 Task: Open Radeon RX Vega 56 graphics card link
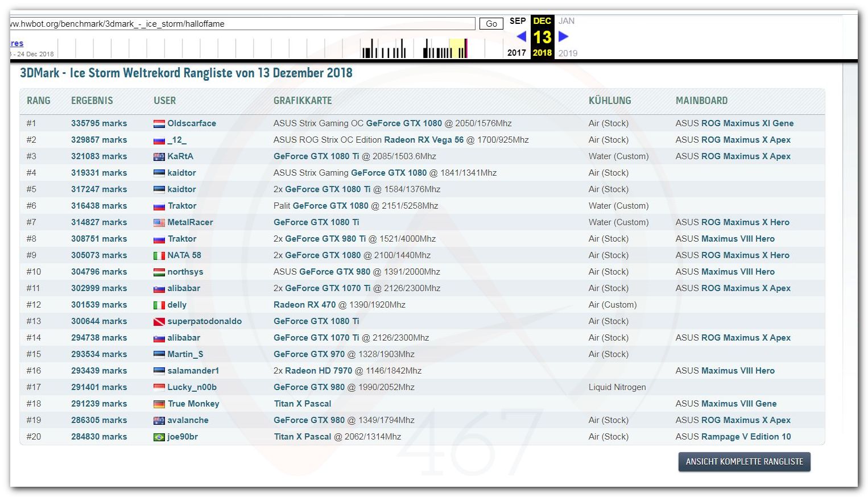pos(424,140)
